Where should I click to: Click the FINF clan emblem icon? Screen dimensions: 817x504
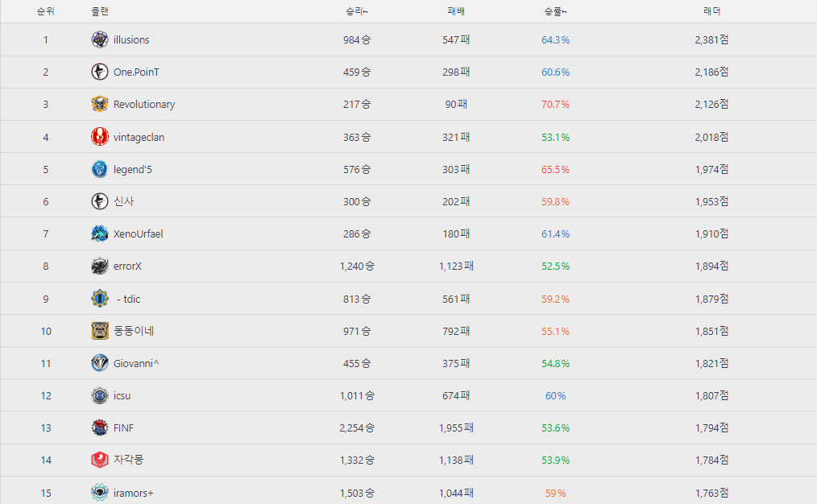point(100,428)
